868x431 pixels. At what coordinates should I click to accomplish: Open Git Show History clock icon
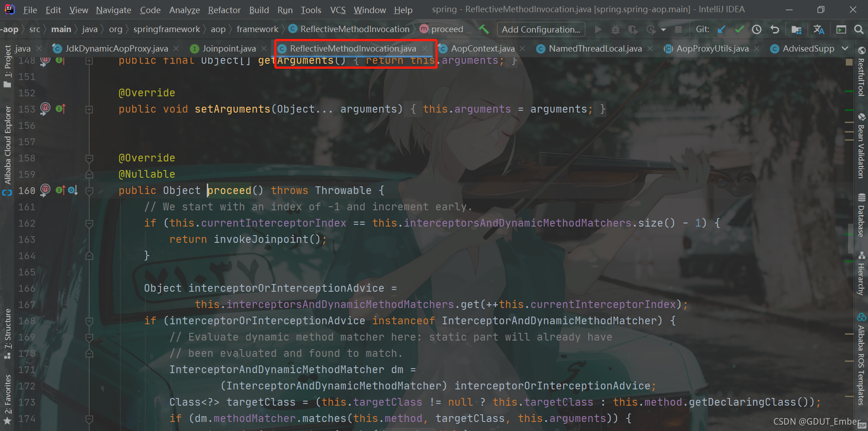pyautogui.click(x=757, y=29)
